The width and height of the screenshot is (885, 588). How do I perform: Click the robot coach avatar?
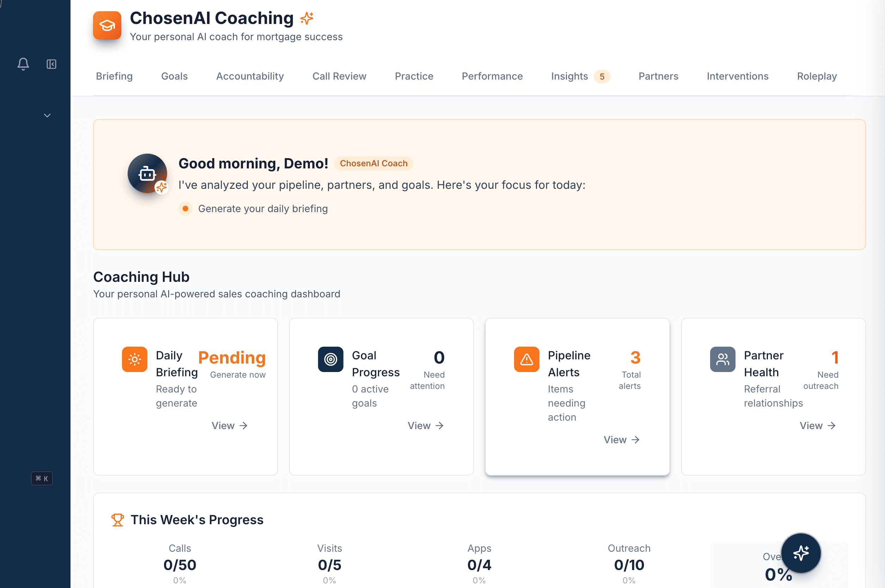(x=147, y=174)
